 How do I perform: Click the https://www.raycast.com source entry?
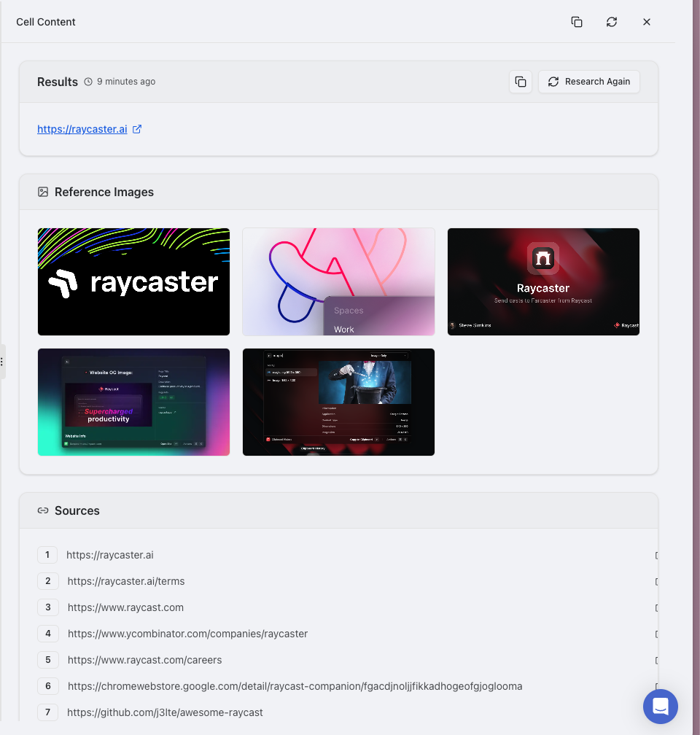(x=125, y=607)
